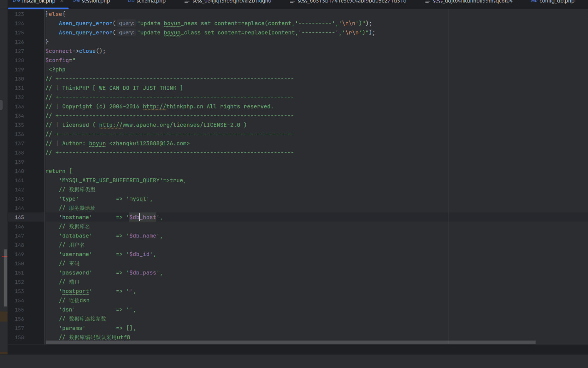Click the 'username' array key

76,254
